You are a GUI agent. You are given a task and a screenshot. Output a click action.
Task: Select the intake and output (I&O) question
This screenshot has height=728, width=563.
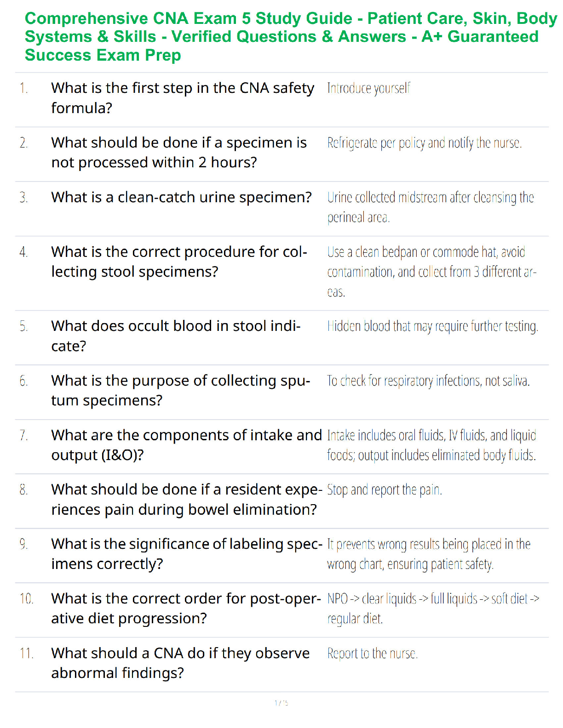coord(187,445)
